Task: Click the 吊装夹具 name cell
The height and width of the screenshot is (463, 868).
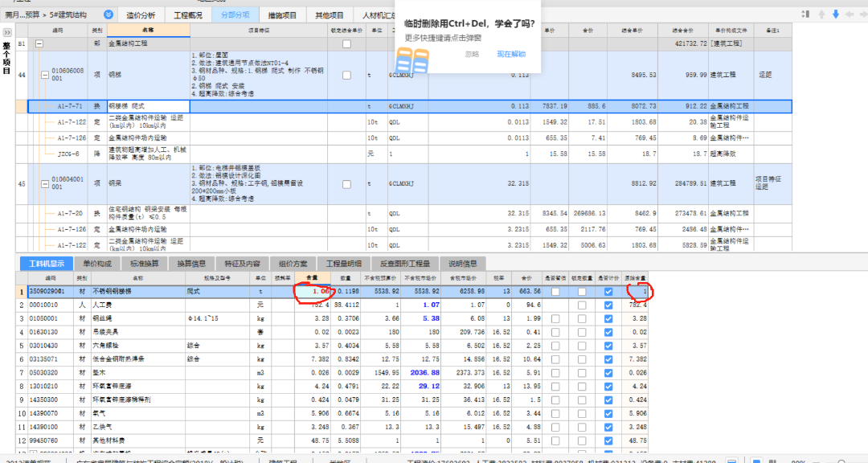Action: 138,332
